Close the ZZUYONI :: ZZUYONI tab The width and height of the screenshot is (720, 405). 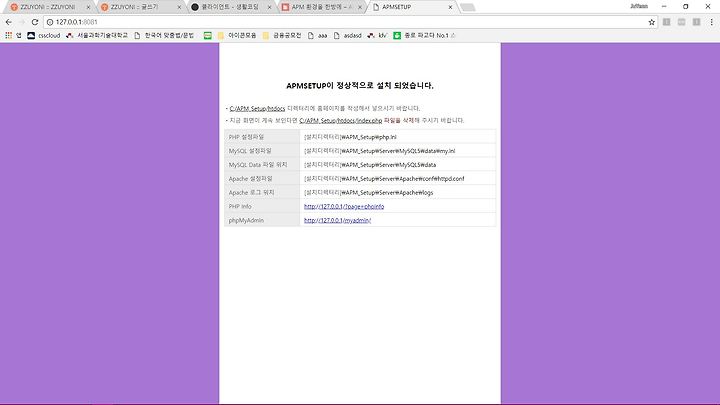click(88, 7)
